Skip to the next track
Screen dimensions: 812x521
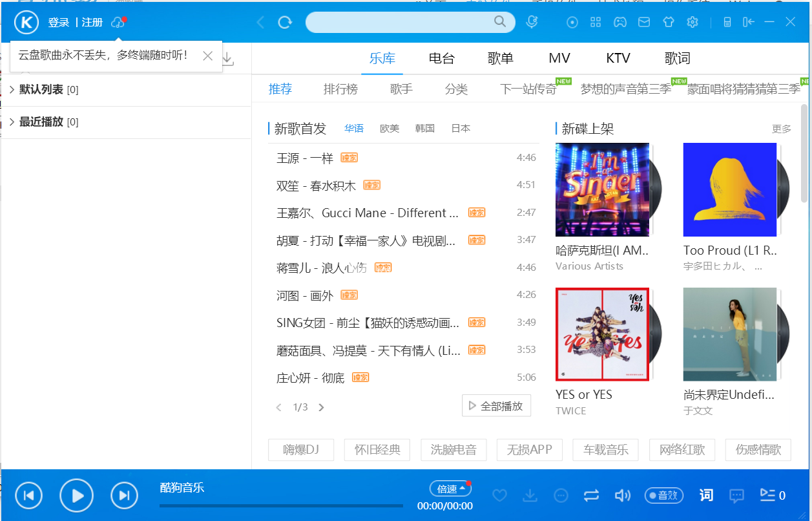tap(124, 496)
